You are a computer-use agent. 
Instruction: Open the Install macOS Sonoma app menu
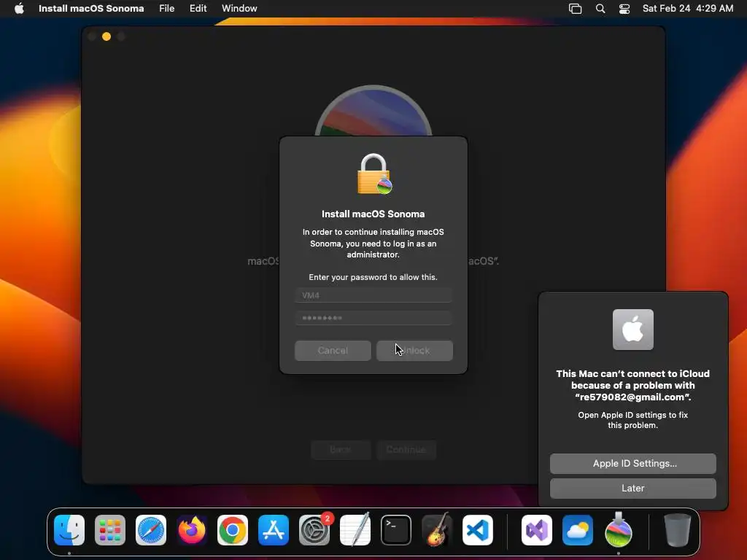[x=91, y=9]
